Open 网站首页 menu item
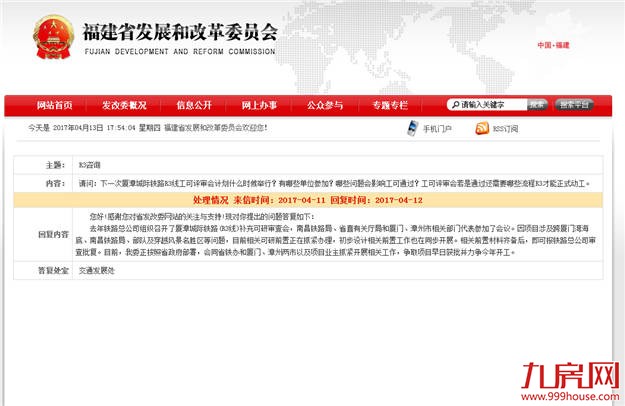The height and width of the screenshot is (406, 625). click(x=55, y=105)
